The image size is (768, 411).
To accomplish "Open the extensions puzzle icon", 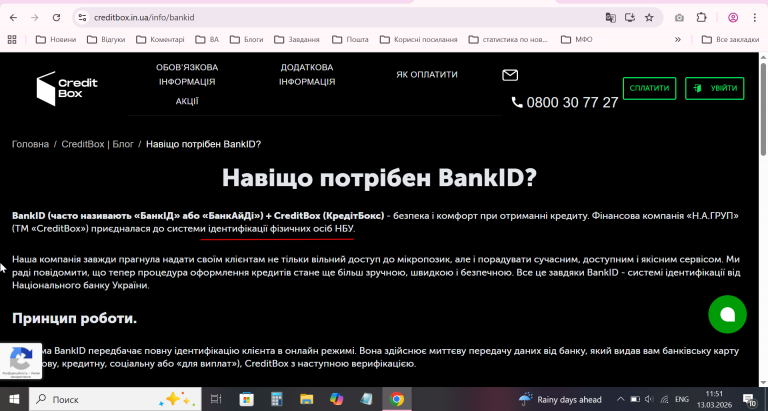I will tap(701, 18).
